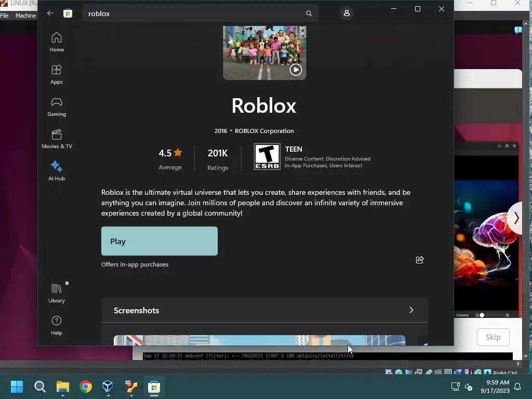Click the Microsoft Store taskbar icon
The width and height of the screenshot is (532, 399).
point(154,387)
